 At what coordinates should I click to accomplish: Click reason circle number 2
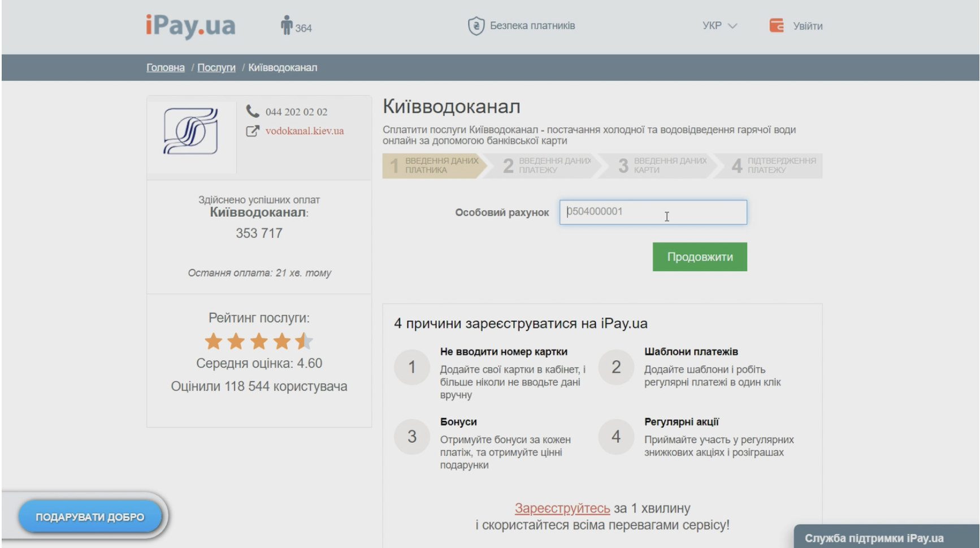pos(616,367)
